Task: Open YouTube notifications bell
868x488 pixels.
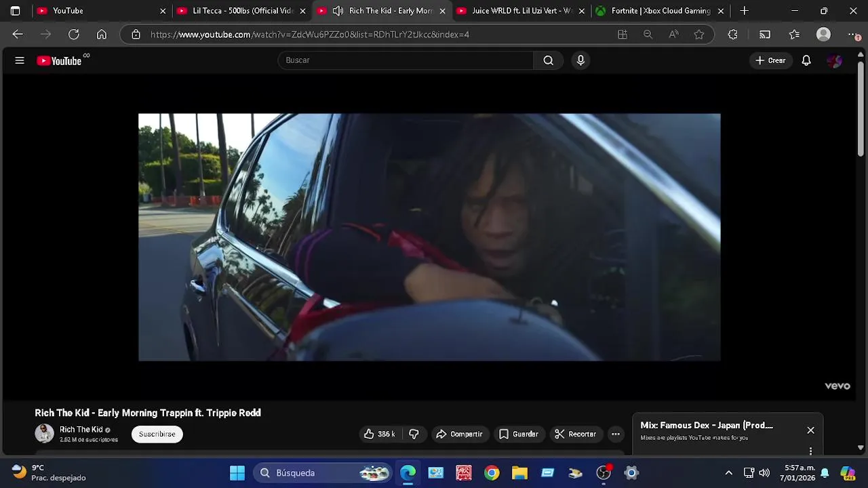Action: point(806,60)
